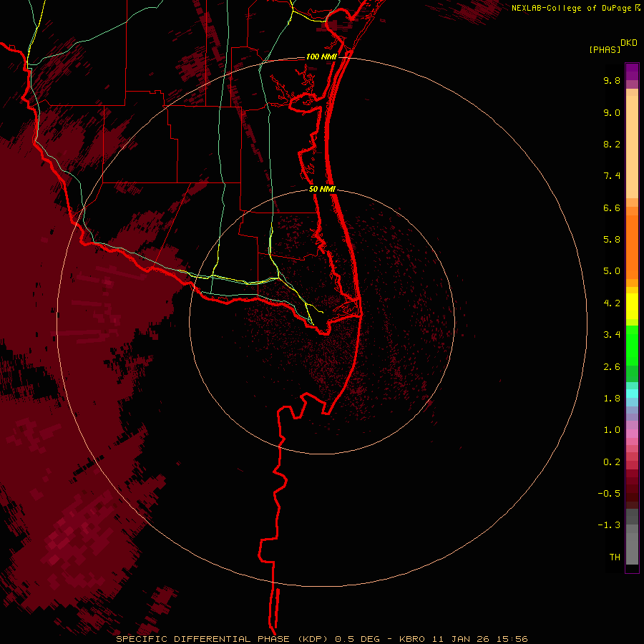644x644 pixels.
Task: Click the TH threshold legend label
Action: click(615, 557)
